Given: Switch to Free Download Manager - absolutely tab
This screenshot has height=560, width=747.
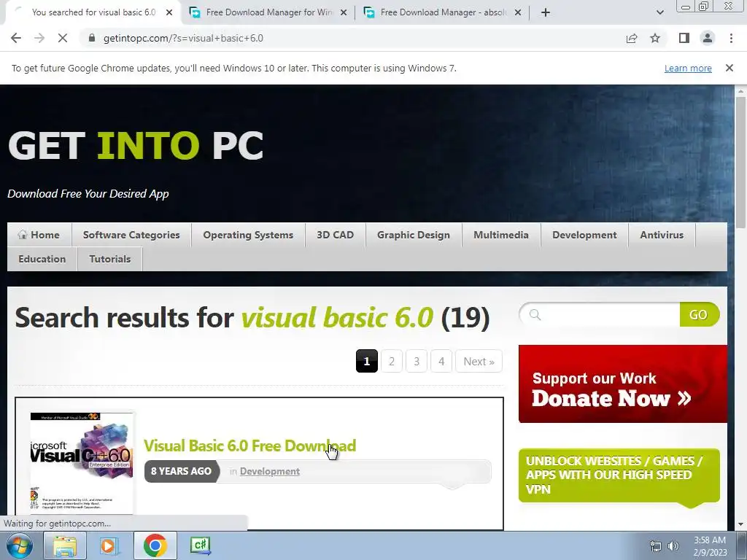Looking at the screenshot, I should pos(443,12).
